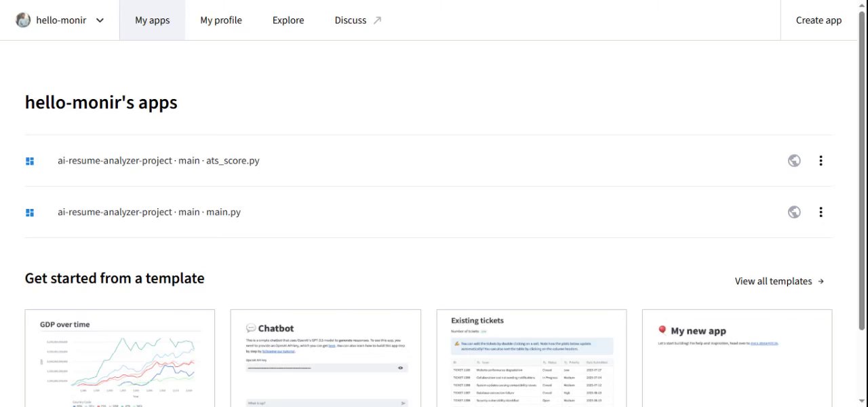Select the GDP over time template
This screenshot has height=407, width=868.
point(120,358)
